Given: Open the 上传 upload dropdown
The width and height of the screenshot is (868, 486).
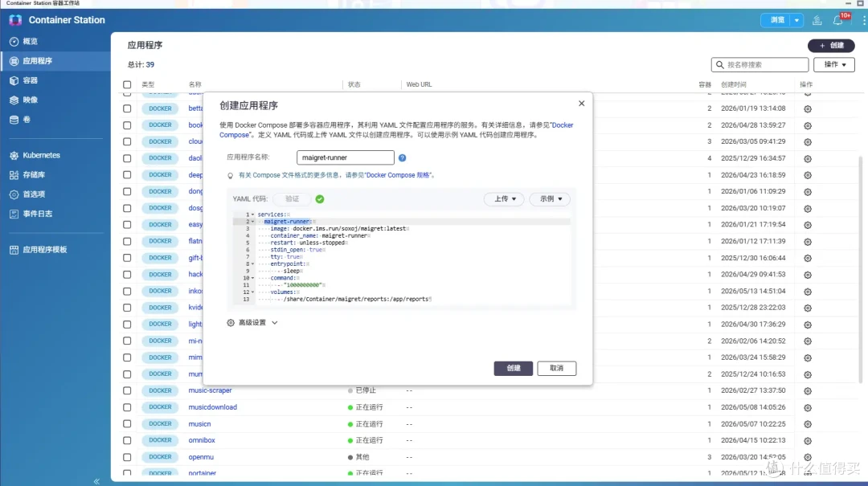Looking at the screenshot, I should [504, 198].
